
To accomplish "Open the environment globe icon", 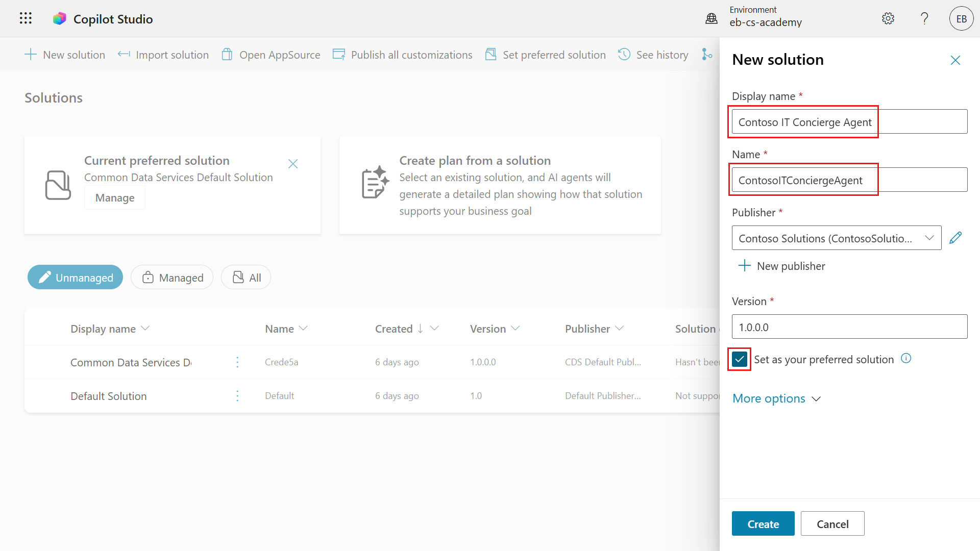I will click(x=712, y=19).
